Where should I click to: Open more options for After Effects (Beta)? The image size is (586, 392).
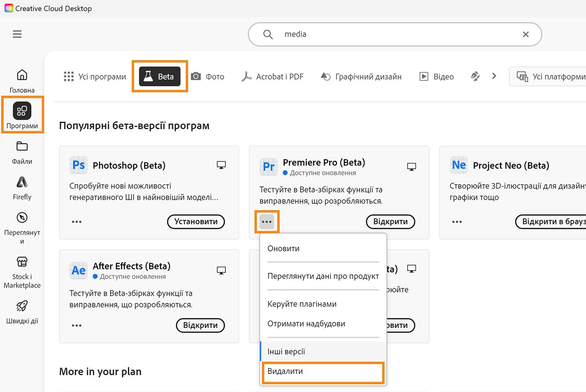pyautogui.click(x=77, y=325)
